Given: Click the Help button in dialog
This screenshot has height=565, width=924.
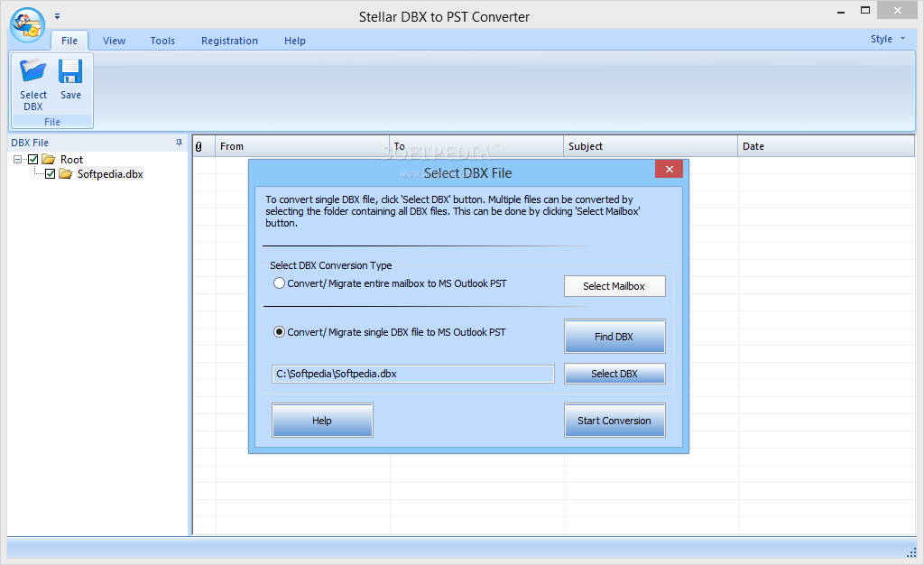Looking at the screenshot, I should pyautogui.click(x=322, y=421).
